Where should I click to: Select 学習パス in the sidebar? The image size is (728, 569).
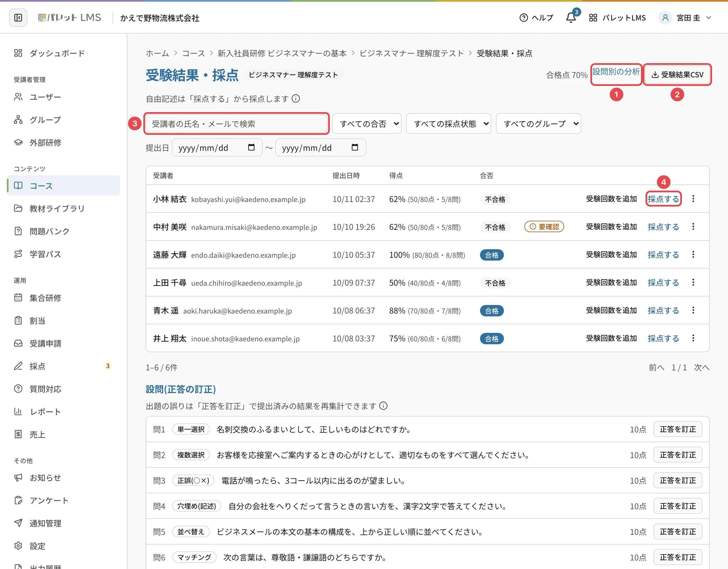[63, 254]
